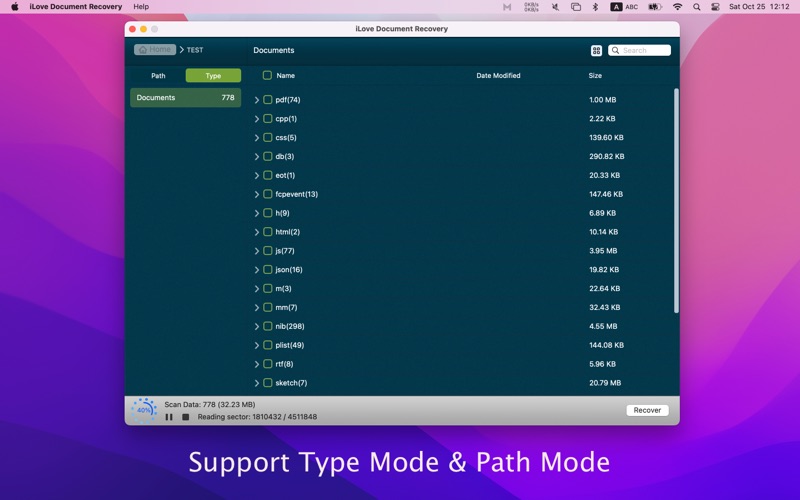
Task: Click the screen mirroring menu bar icon
Action: (576, 7)
